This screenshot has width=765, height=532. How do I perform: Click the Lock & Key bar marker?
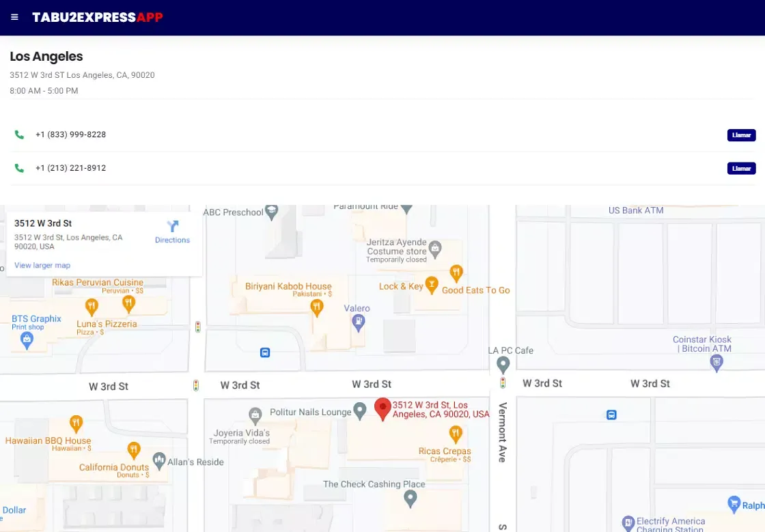(x=432, y=285)
